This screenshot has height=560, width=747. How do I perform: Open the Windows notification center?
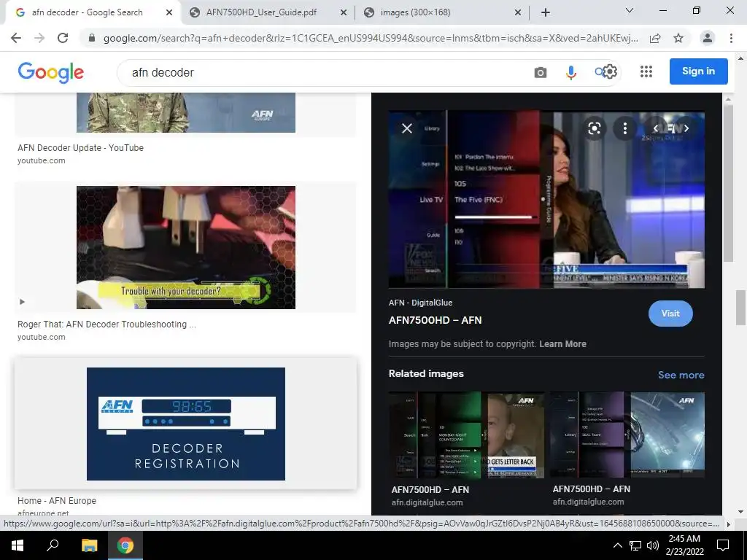tap(723, 545)
